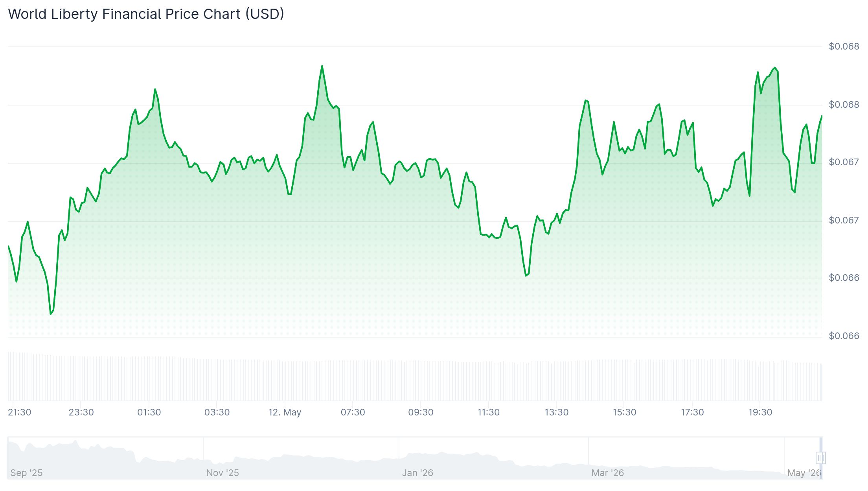Click the 09:30 x-axis time label
The height and width of the screenshot is (491, 868).
pos(421,412)
